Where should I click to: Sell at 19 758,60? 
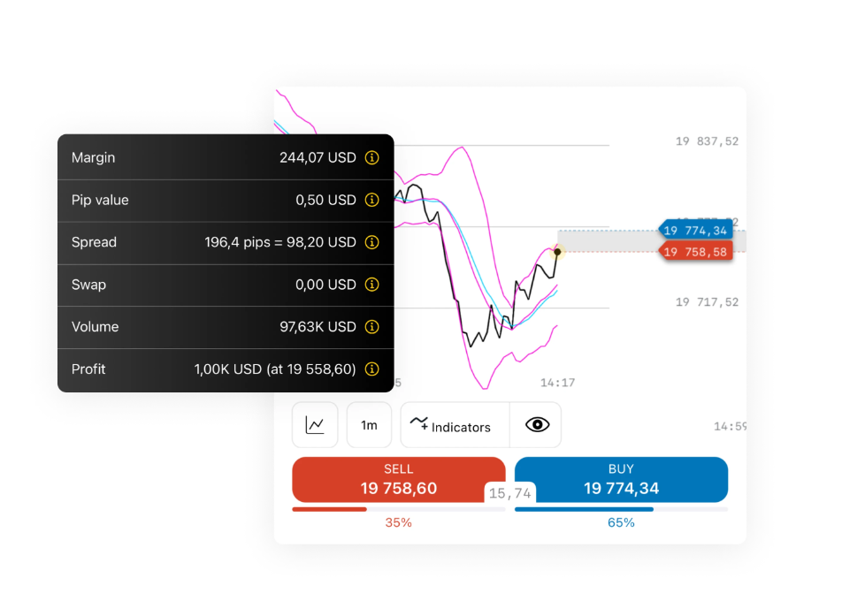398,480
